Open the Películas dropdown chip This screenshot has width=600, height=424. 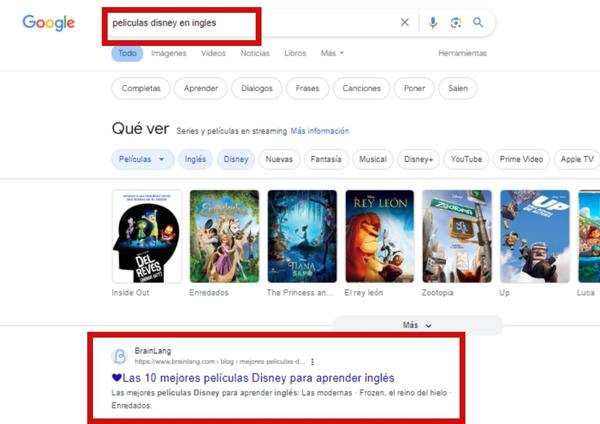(142, 159)
